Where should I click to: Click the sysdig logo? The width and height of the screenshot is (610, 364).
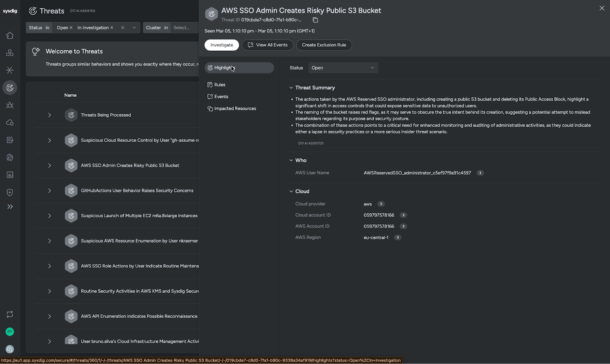coord(10,11)
